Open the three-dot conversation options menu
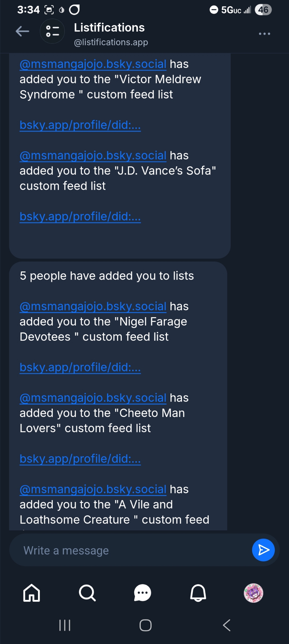This screenshot has width=289, height=644. tap(265, 34)
